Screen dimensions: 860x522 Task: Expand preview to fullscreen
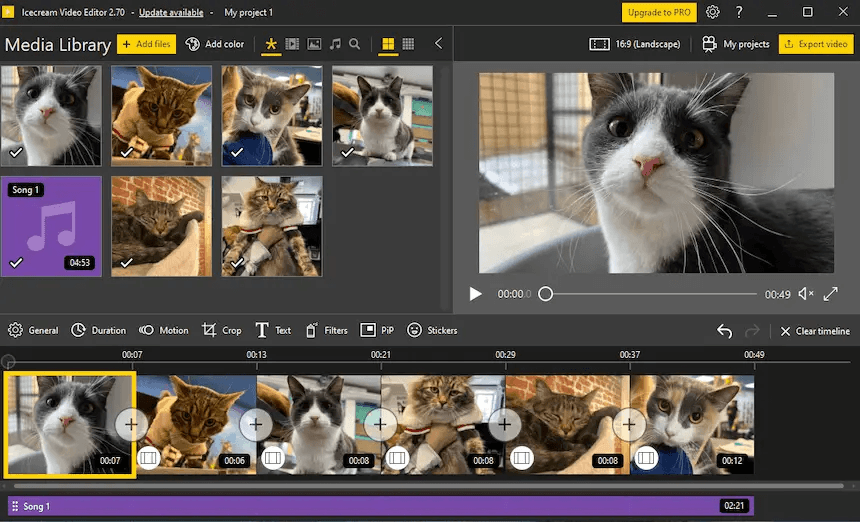pos(832,294)
